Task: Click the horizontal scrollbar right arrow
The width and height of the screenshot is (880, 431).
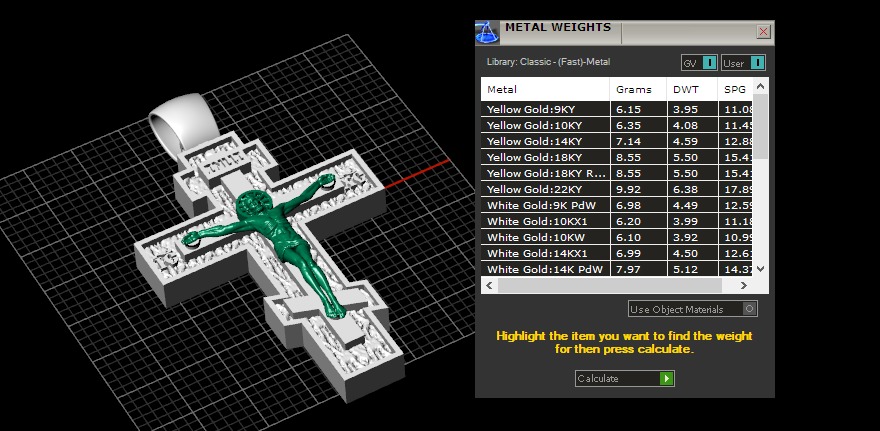Action: point(744,286)
